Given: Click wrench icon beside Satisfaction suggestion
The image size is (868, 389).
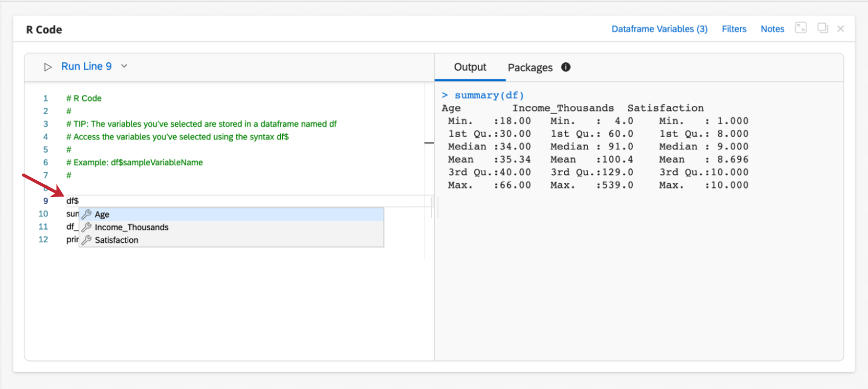Looking at the screenshot, I should [87, 240].
